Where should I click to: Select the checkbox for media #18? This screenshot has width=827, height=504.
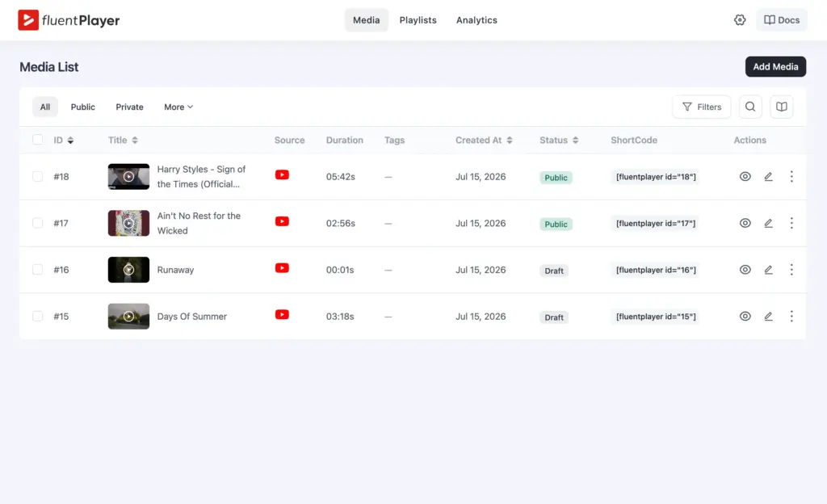(37, 176)
